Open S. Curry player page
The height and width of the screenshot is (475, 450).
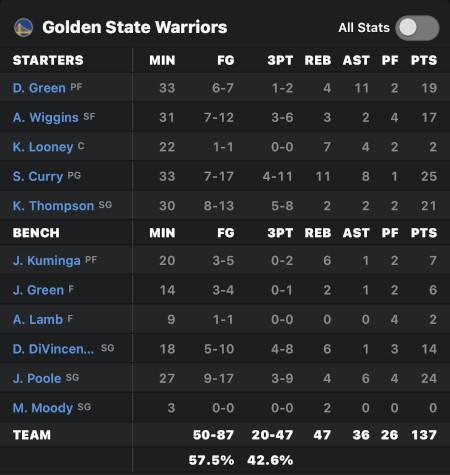point(38,176)
